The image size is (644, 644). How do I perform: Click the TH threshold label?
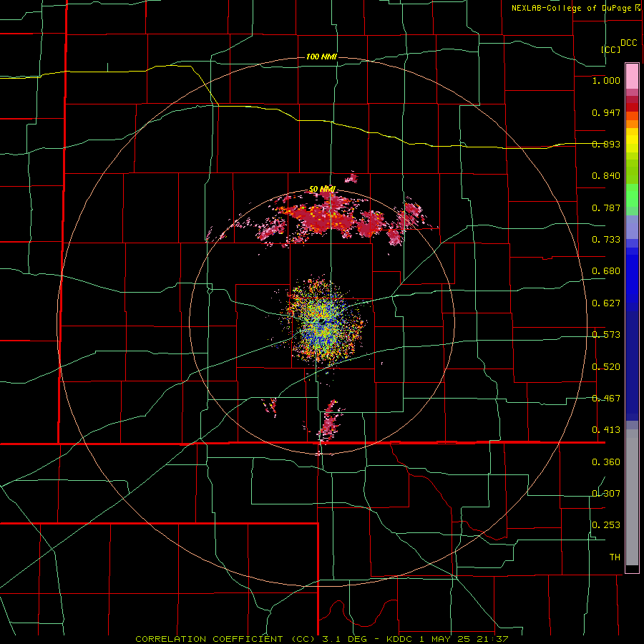[x=615, y=557]
